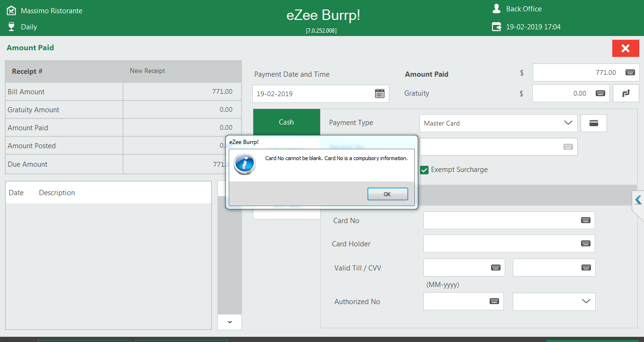The width and height of the screenshot is (644, 342).
Task: Click the info icon in the dialog
Action: click(x=245, y=164)
